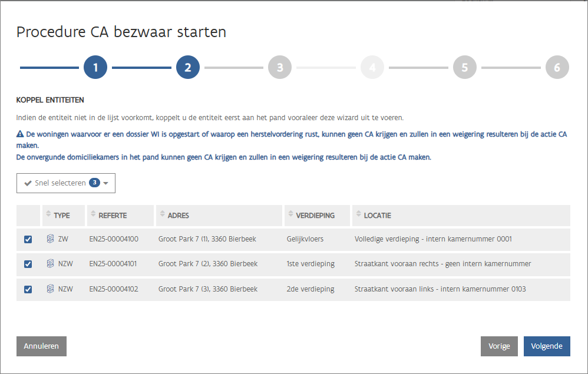Jump to wizard step 3
588x374 pixels.
pyautogui.click(x=280, y=68)
